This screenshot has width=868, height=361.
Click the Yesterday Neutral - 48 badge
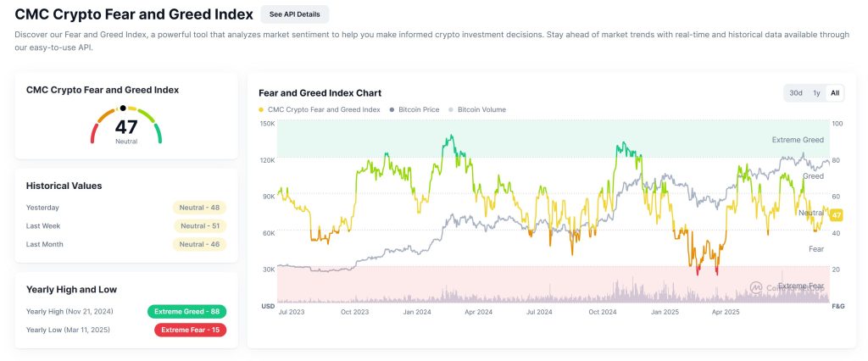tap(200, 208)
